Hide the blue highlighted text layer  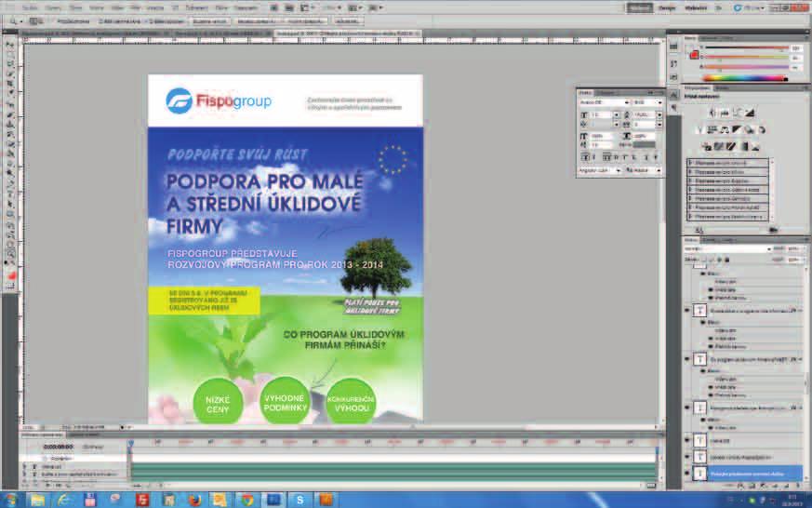[687, 474]
